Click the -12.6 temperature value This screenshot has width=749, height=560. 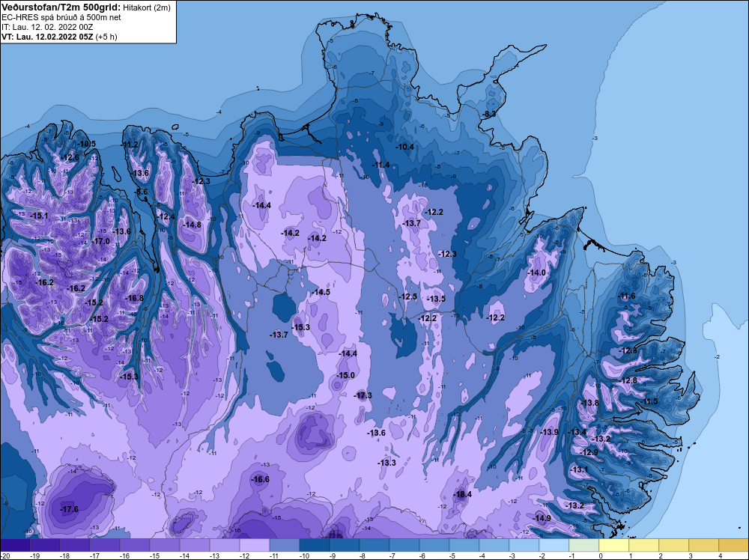click(x=70, y=157)
